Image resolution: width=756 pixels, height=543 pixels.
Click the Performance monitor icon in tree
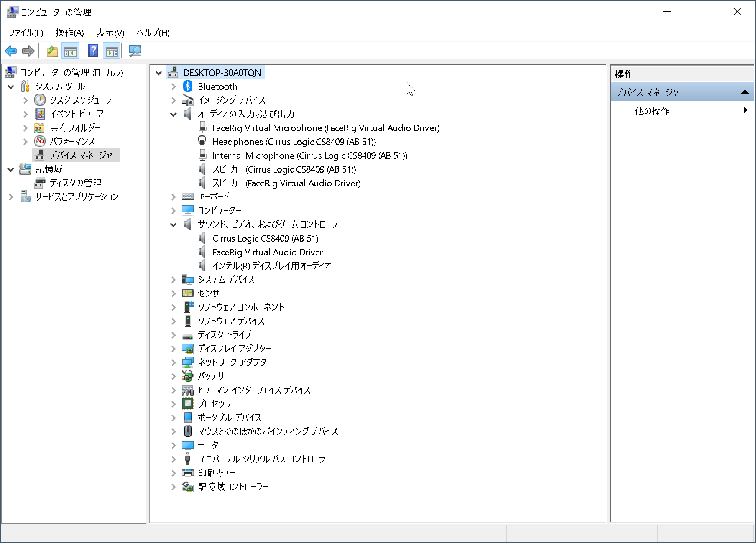pyautogui.click(x=39, y=142)
